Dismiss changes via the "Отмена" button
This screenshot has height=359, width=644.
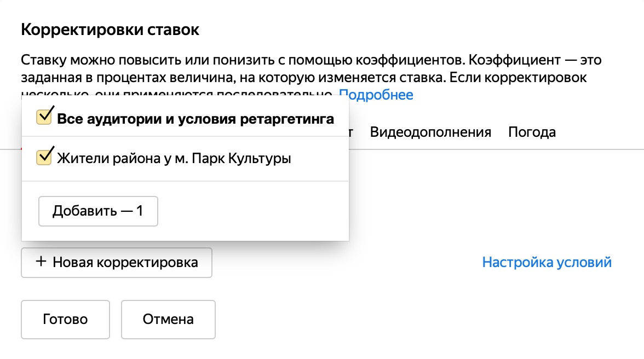click(168, 320)
